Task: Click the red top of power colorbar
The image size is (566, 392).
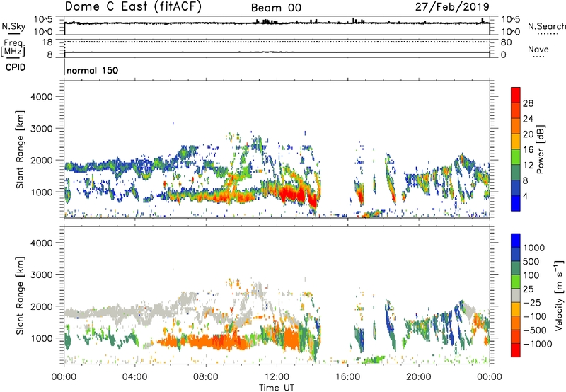Action: point(516,95)
